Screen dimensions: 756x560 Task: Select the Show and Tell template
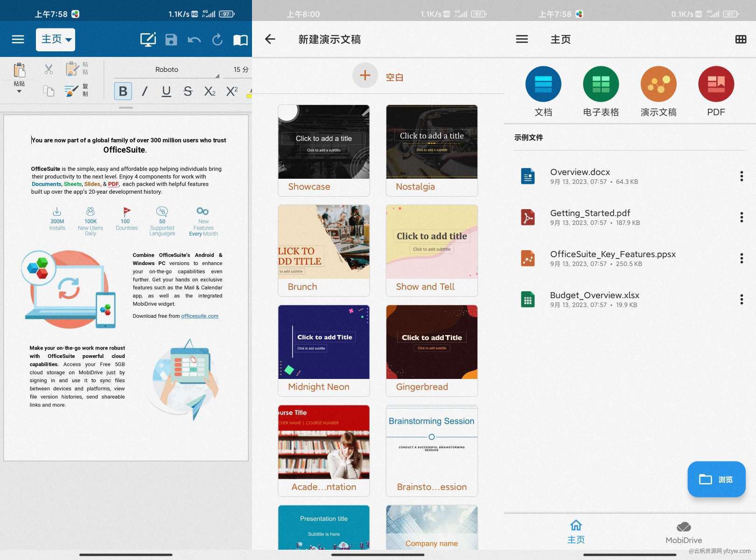point(432,251)
